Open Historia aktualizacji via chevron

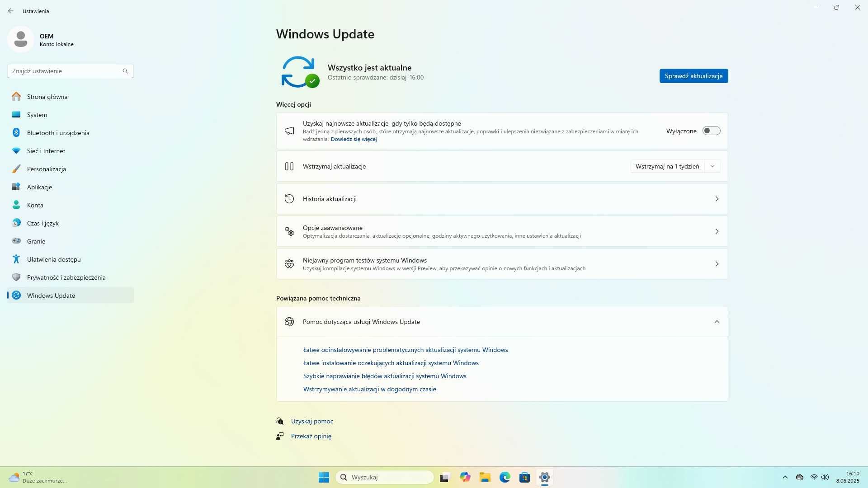click(717, 199)
